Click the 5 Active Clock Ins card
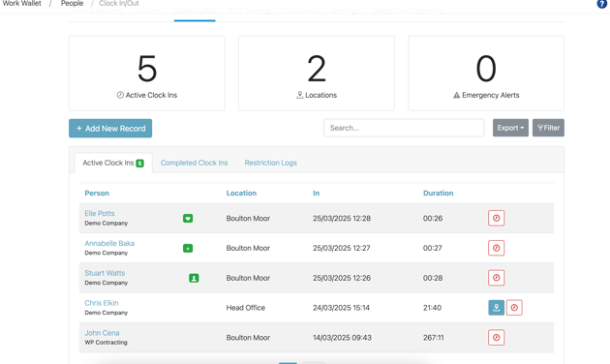This screenshot has width=610, height=364. tap(147, 74)
